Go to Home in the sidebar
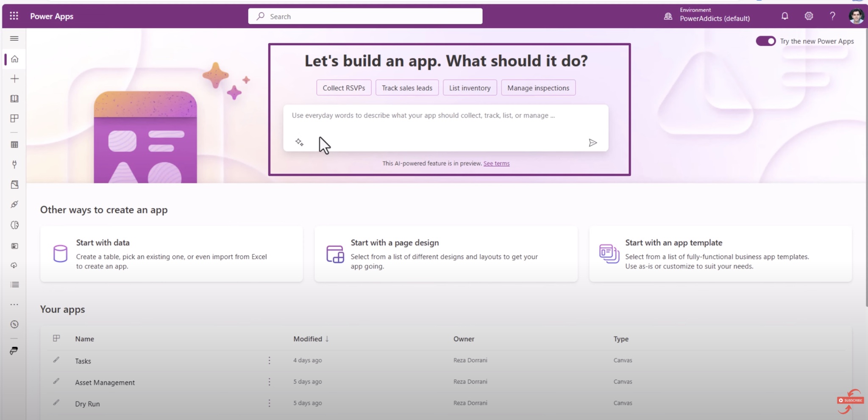This screenshot has height=420, width=868. (x=14, y=59)
